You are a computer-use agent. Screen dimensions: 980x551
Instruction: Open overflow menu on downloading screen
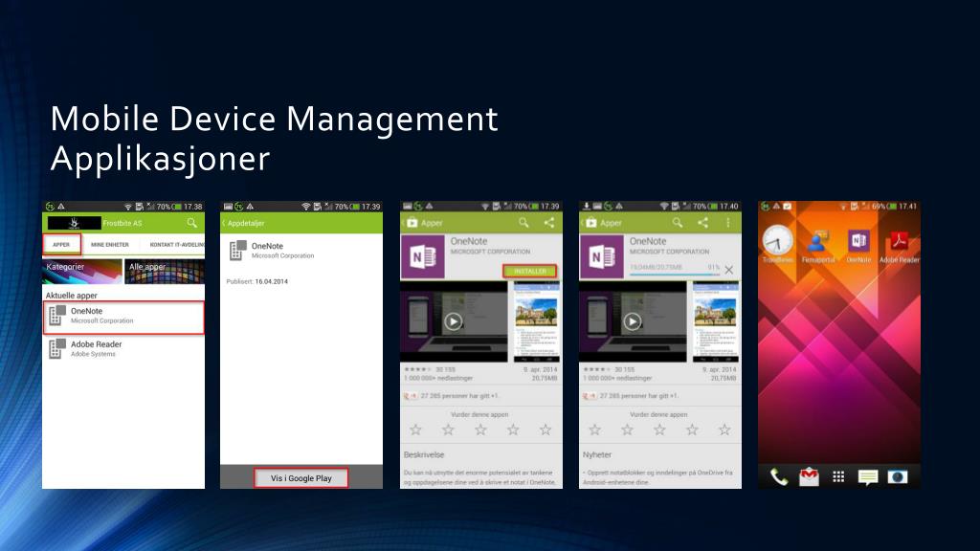pyautogui.click(x=728, y=222)
